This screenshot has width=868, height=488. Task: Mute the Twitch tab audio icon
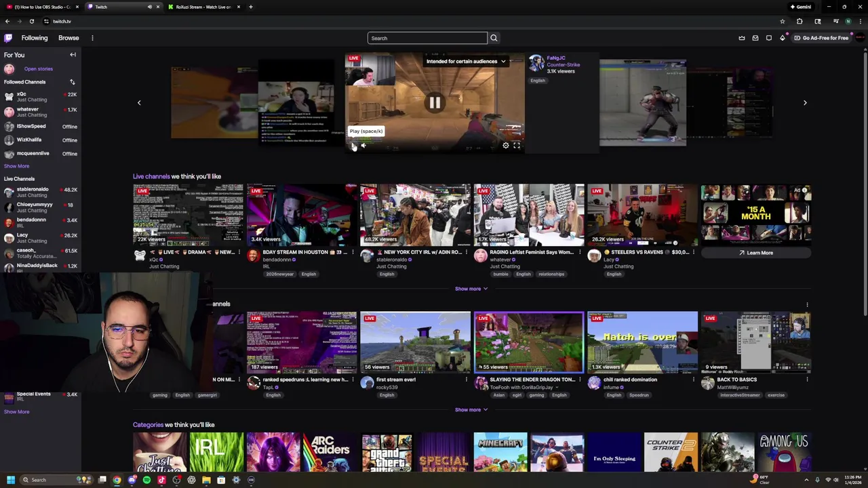[149, 7]
